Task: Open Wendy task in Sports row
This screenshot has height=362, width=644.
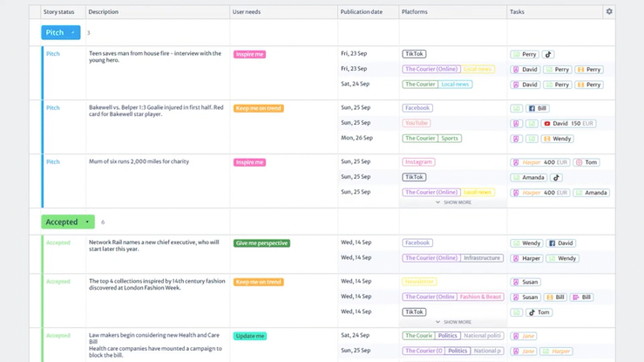Action: (x=557, y=139)
